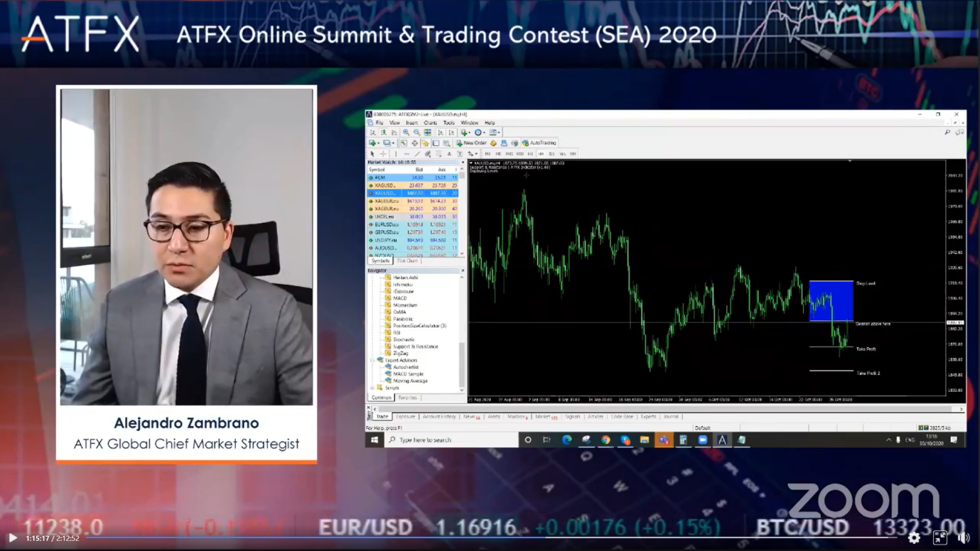Select the M1 timeframe button
Screen dimensions: 980x551
click(x=488, y=153)
